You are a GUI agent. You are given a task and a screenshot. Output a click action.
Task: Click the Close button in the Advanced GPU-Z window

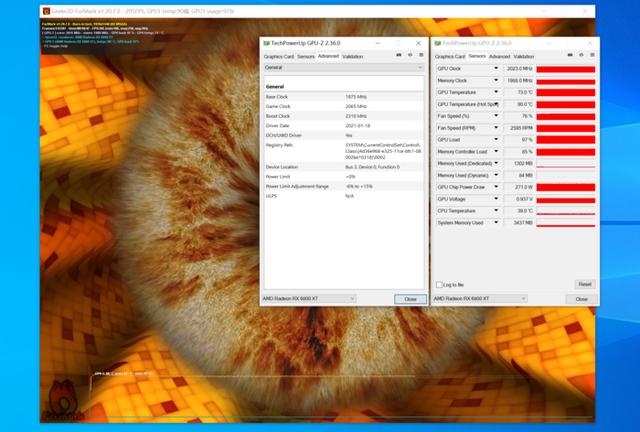tap(410, 299)
